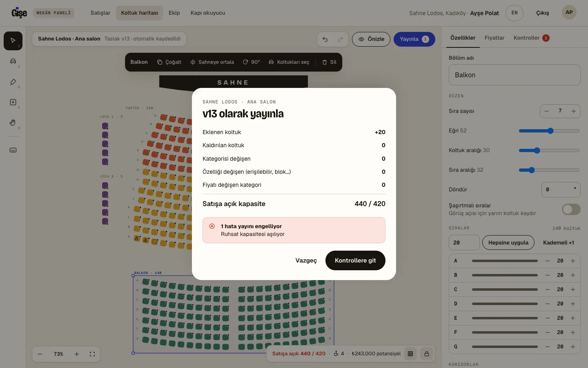Select the hand pan tool
The width and height of the screenshot is (588, 368).
[13, 123]
